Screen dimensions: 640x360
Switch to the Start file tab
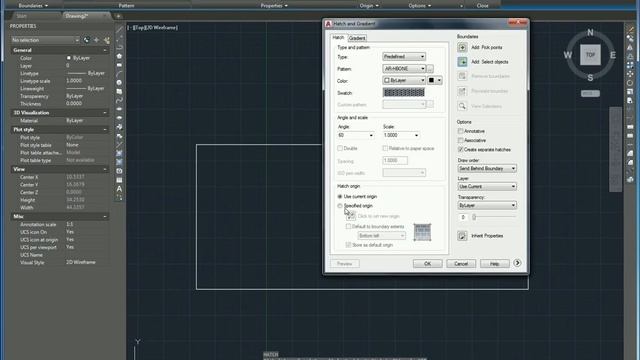22,16
